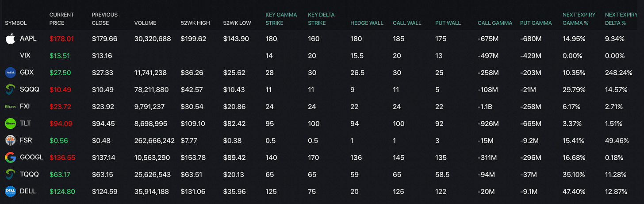
Task: Sort by Key Gamma Strike header
Action: point(281,19)
